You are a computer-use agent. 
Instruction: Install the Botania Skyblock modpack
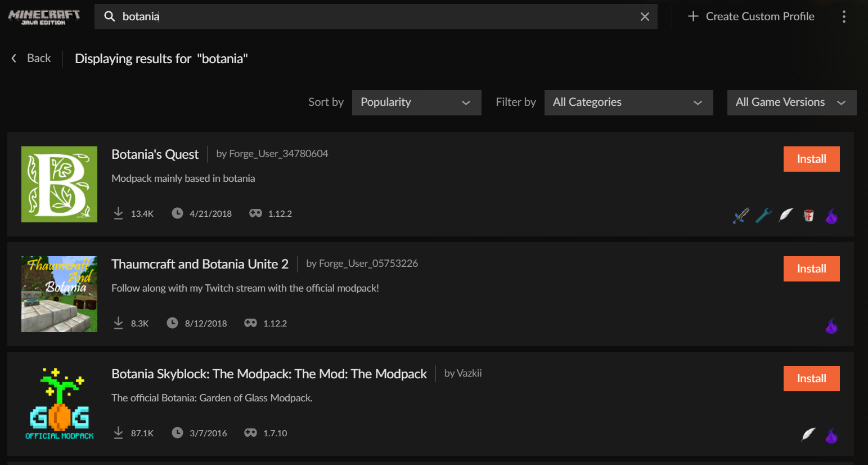pyautogui.click(x=811, y=379)
